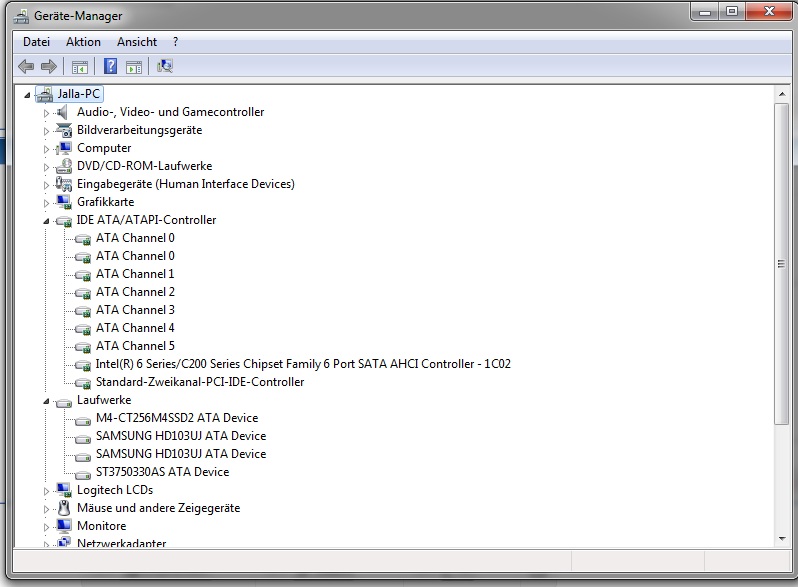Select the ATA Channel 5 entry
Image resolution: width=798 pixels, height=587 pixels.
coord(135,346)
